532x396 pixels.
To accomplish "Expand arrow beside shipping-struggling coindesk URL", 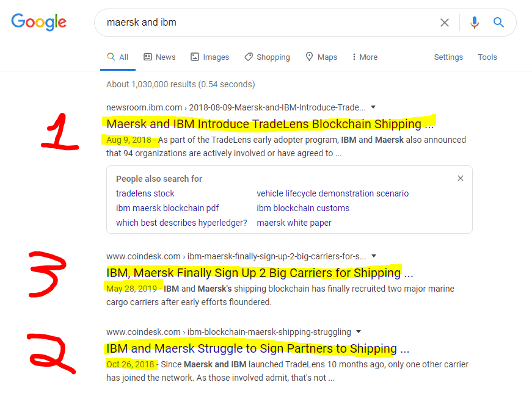I will coord(359,331).
